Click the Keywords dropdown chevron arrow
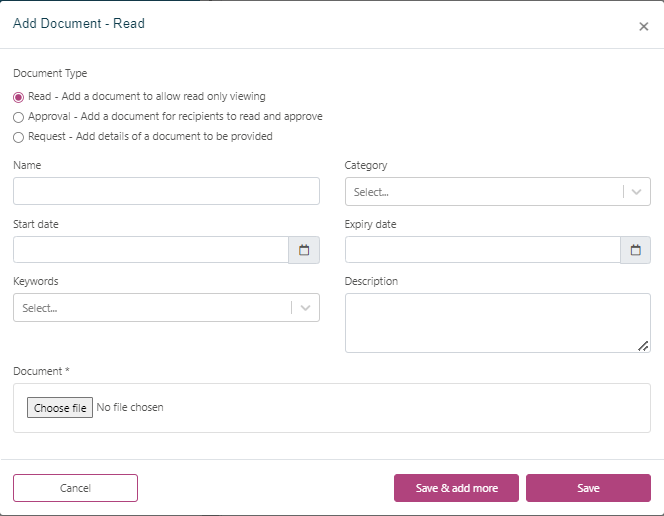 (x=306, y=308)
